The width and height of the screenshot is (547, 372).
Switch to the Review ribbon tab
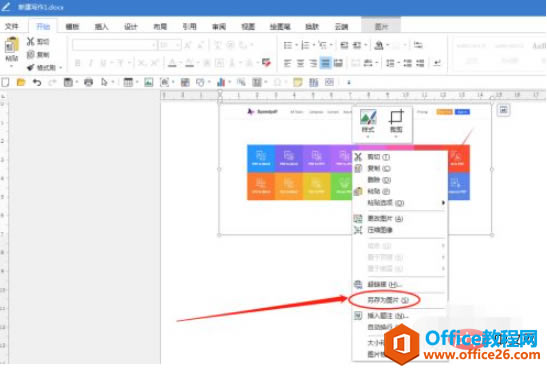click(x=219, y=27)
